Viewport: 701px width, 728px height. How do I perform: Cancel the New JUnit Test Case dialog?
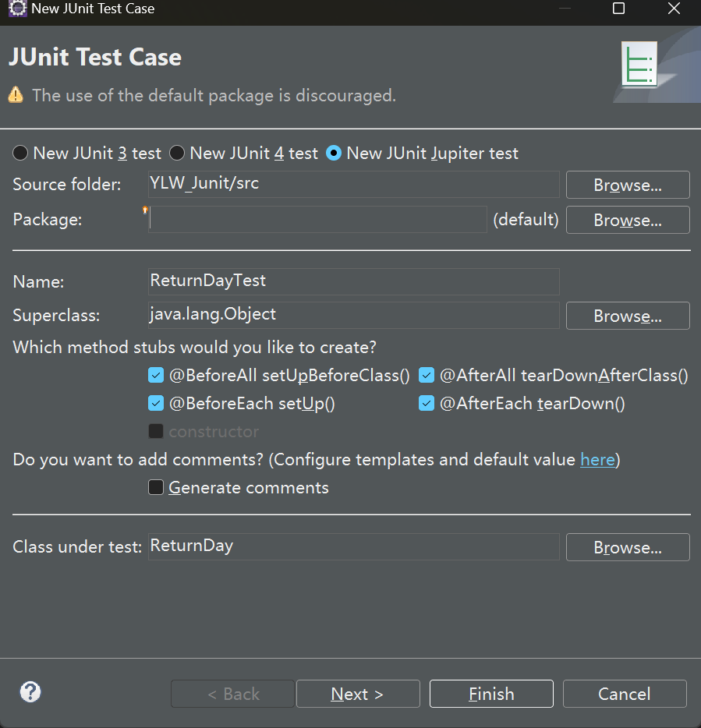point(625,694)
